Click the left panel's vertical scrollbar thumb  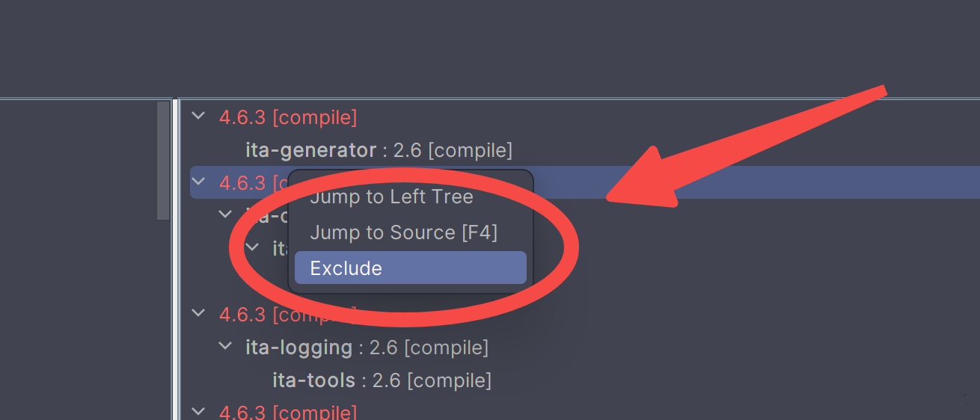(163, 161)
